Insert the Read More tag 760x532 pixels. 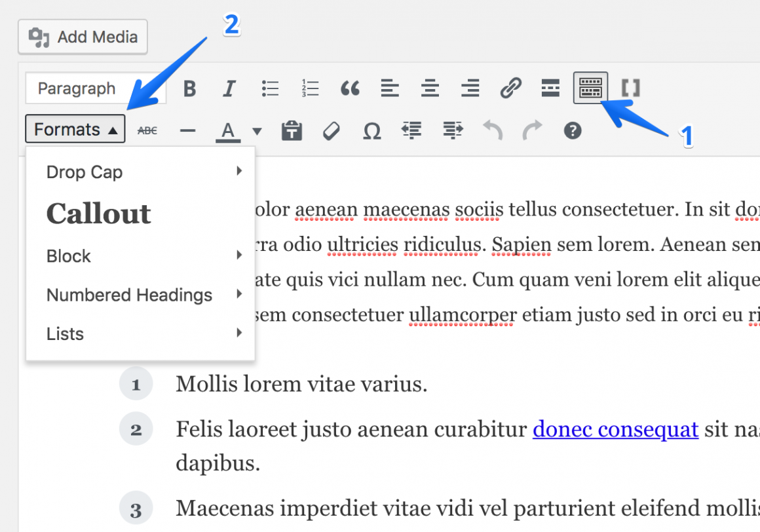[550, 88]
